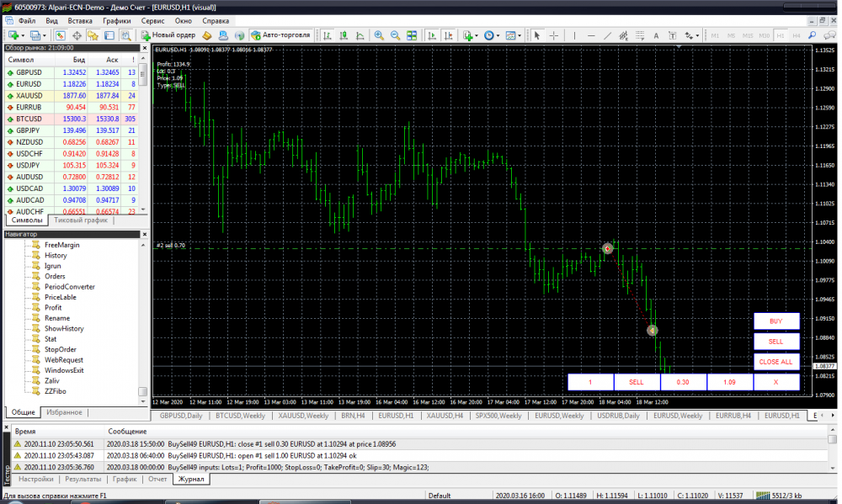Expand the arrows tool dropdown arrow
The height and width of the screenshot is (504, 842).
click(x=697, y=35)
